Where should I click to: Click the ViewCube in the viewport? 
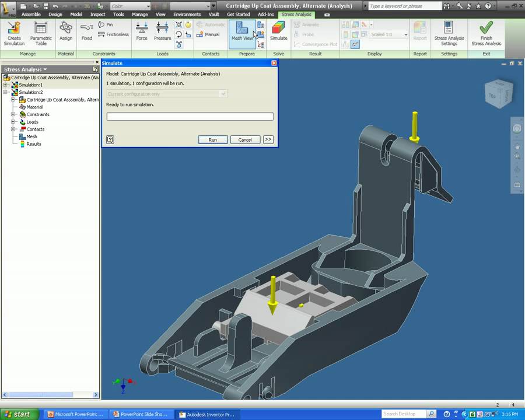[499, 93]
